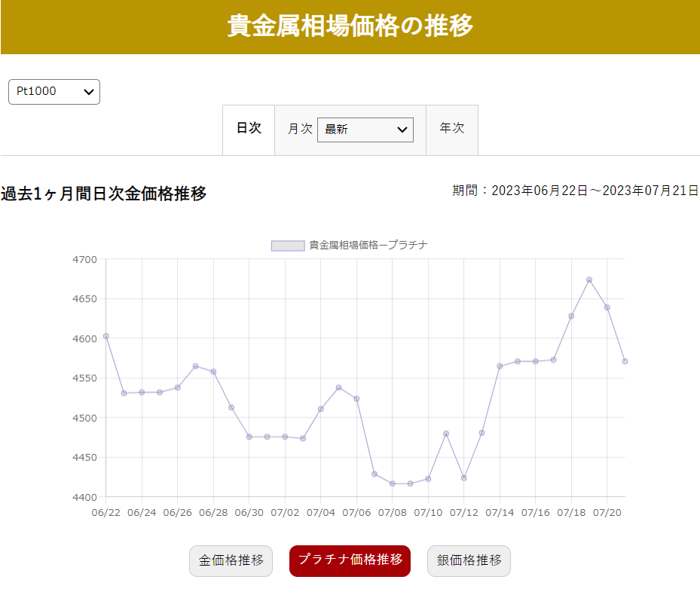
Task: Click the first chart data point at 06/22
Action: click(x=105, y=336)
